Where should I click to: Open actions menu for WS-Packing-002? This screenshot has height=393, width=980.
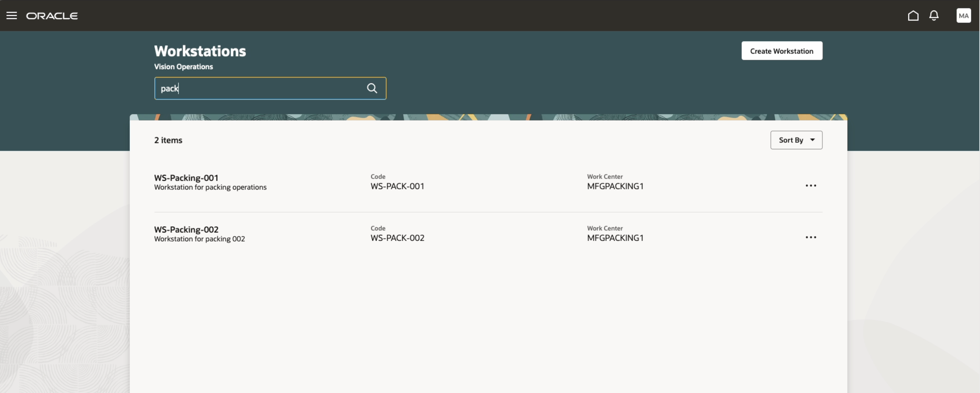(x=811, y=238)
